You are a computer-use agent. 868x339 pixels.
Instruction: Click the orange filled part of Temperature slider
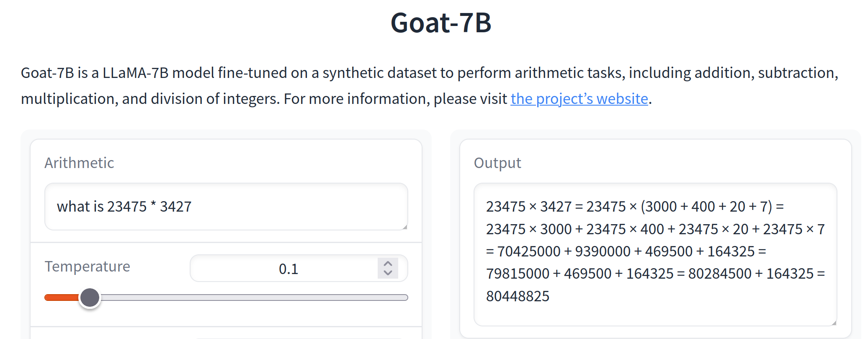(62, 298)
